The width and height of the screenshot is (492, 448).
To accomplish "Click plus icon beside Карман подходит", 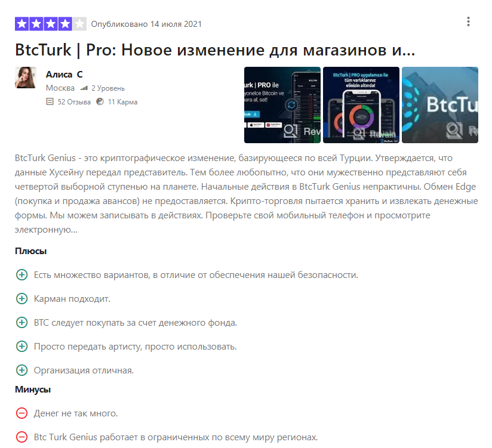I will pyautogui.click(x=21, y=299).
